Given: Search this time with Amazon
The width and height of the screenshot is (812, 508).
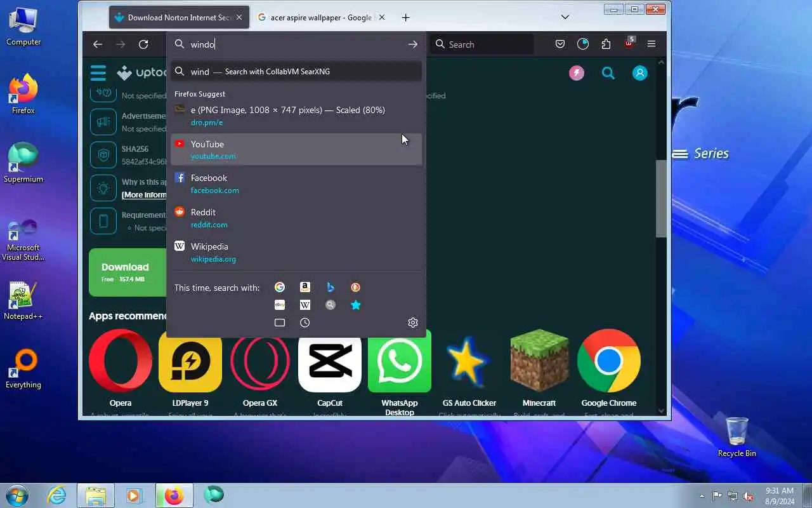Looking at the screenshot, I should [x=305, y=288].
